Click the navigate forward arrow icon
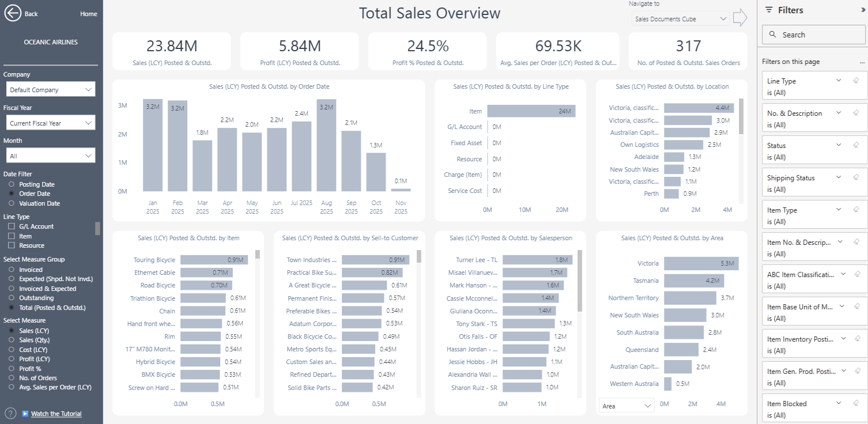The width and height of the screenshot is (868, 424). [739, 18]
